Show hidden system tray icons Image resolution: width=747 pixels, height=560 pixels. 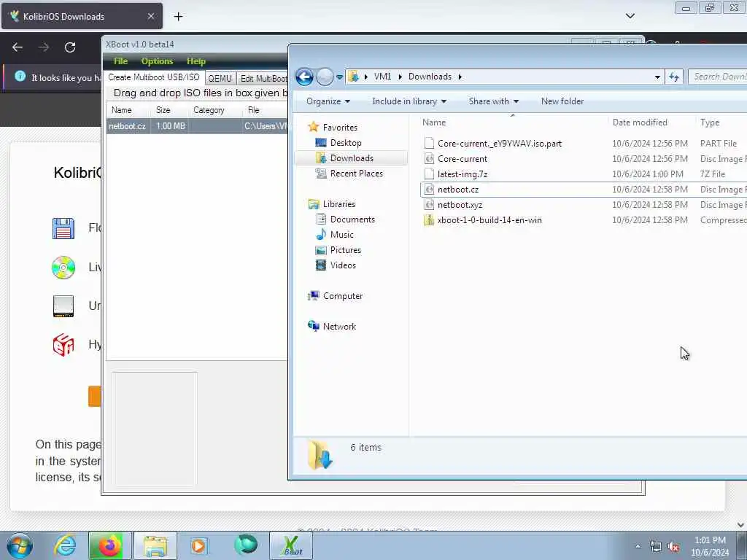tap(638, 546)
